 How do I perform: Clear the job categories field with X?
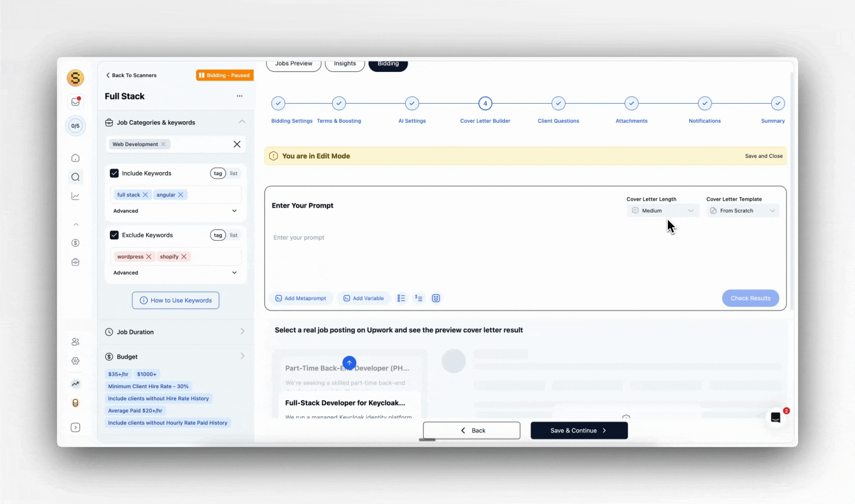point(237,144)
